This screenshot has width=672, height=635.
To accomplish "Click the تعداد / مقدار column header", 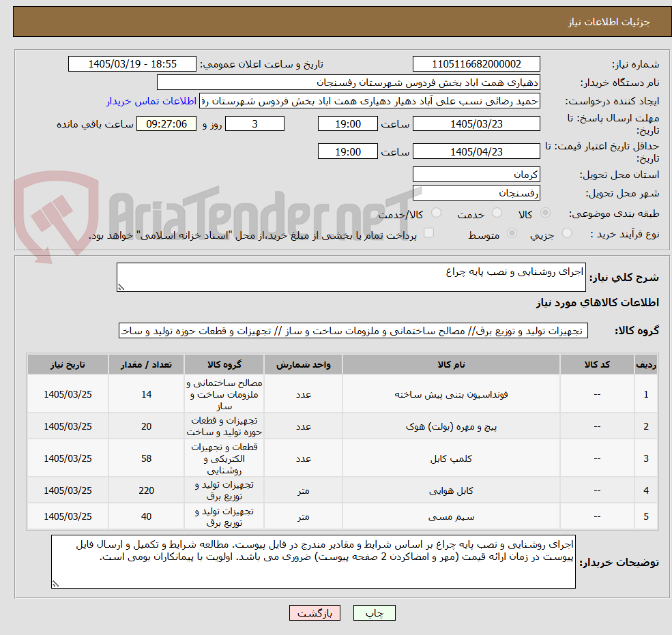I will (x=146, y=365).
